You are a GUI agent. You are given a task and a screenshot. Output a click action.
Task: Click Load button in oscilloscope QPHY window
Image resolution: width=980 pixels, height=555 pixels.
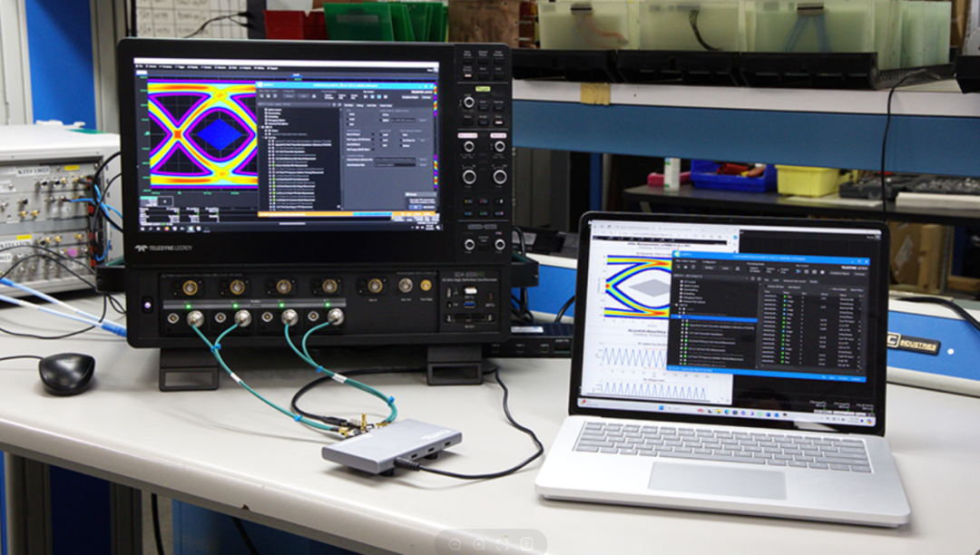303,96
